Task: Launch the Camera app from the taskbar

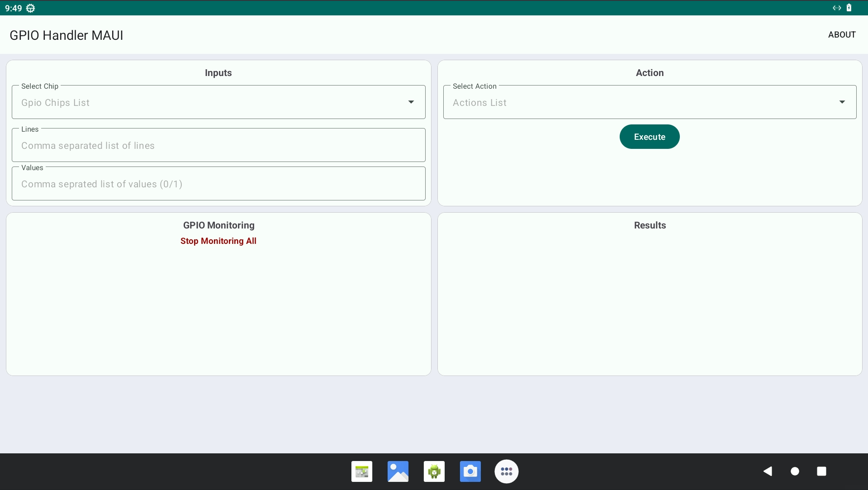Action: [x=470, y=471]
